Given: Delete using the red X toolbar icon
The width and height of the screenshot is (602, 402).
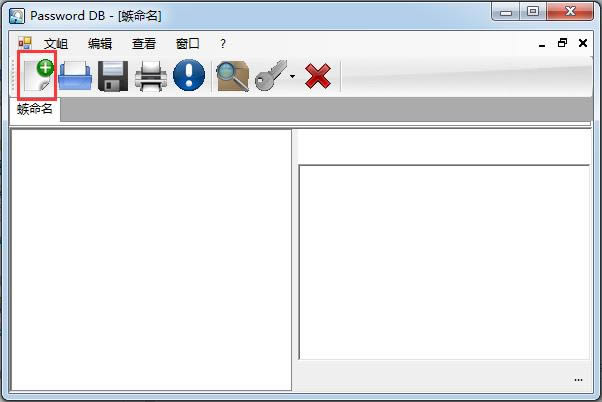Looking at the screenshot, I should (318, 76).
